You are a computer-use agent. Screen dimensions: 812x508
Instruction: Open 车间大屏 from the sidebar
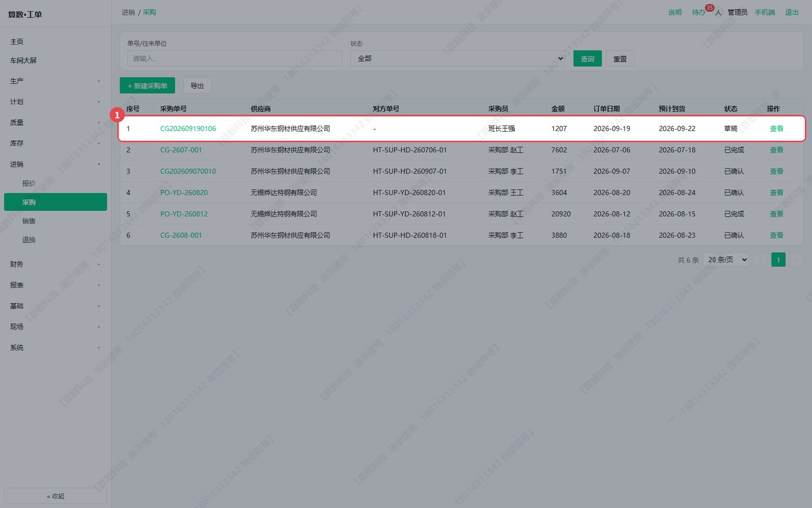pyautogui.click(x=55, y=61)
